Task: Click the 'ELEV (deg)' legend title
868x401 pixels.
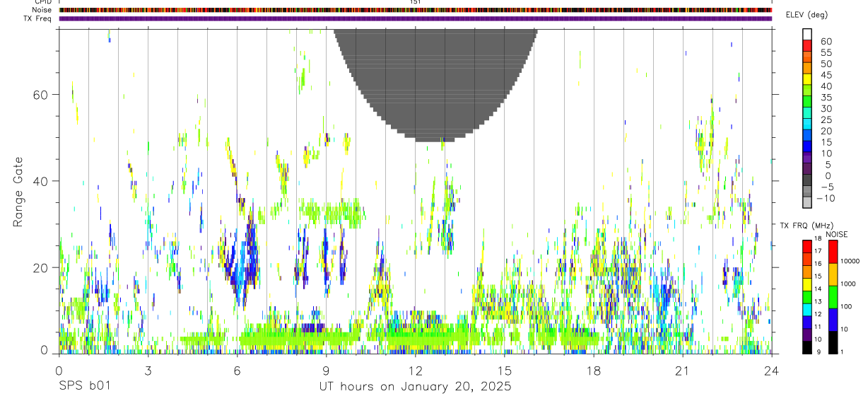Action: [x=807, y=15]
